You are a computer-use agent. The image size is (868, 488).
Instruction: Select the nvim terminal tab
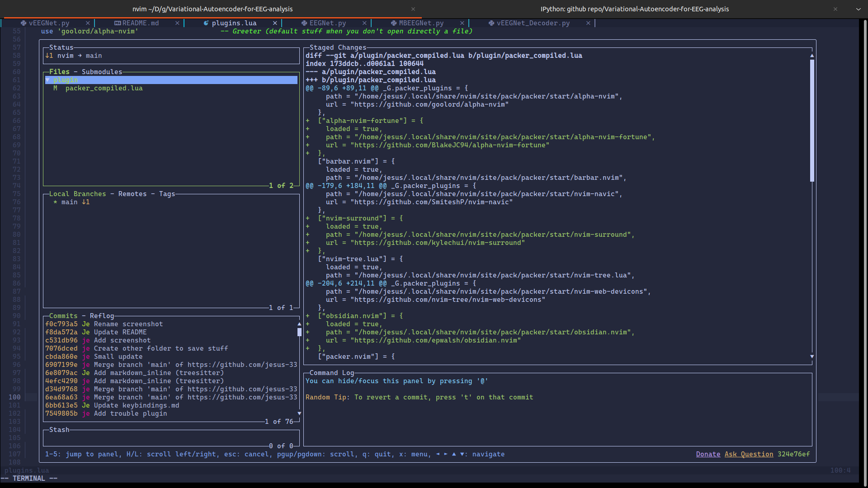(x=212, y=9)
